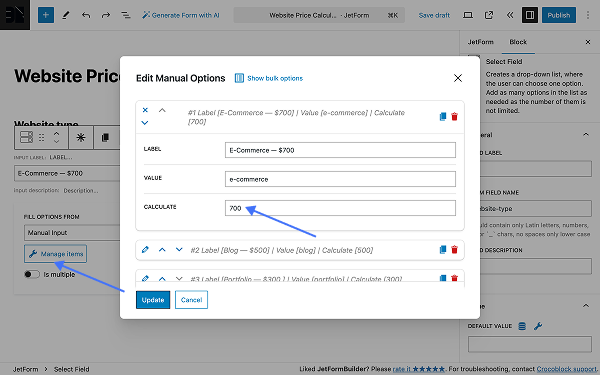Click the Manage items button

click(x=55, y=254)
